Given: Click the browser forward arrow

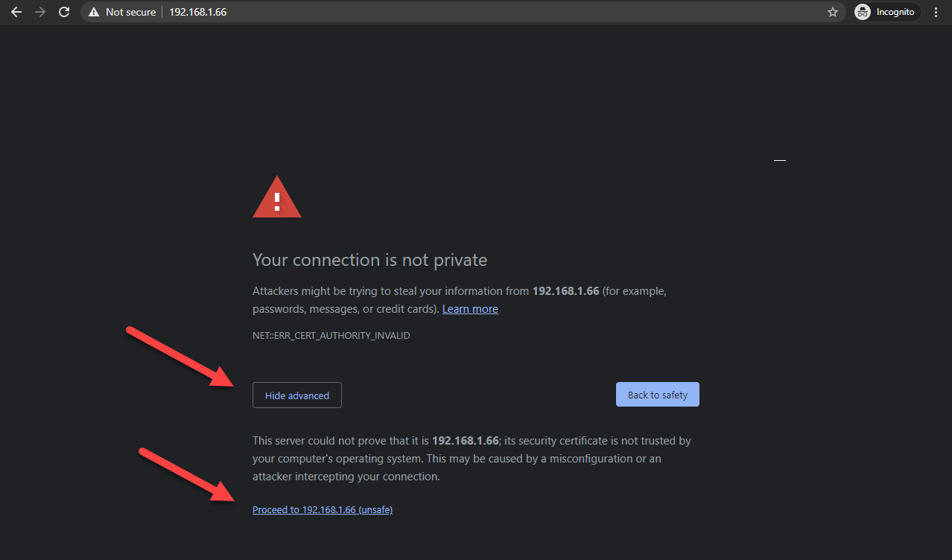Looking at the screenshot, I should click(x=40, y=12).
